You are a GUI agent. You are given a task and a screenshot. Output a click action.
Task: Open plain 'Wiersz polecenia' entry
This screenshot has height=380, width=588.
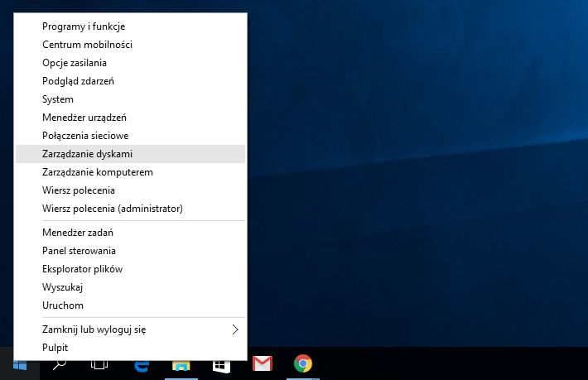click(130, 190)
